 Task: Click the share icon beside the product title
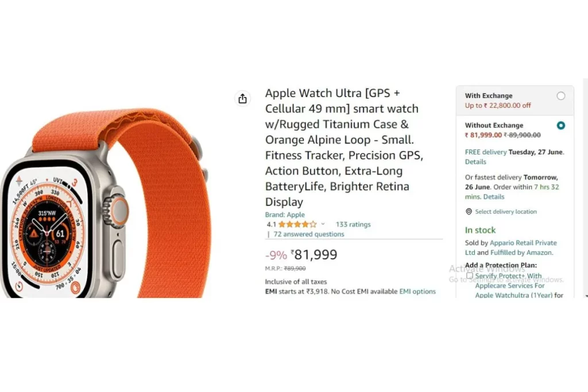243,99
